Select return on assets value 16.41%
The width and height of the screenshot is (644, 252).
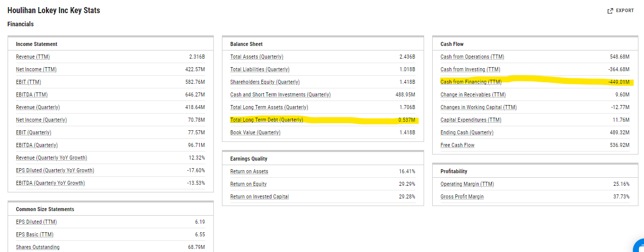pyautogui.click(x=407, y=171)
